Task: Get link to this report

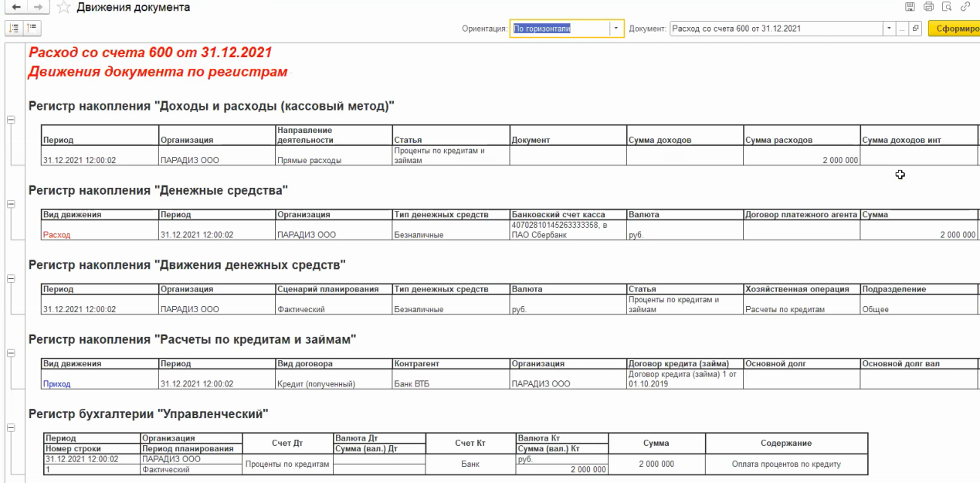Action: (x=965, y=7)
